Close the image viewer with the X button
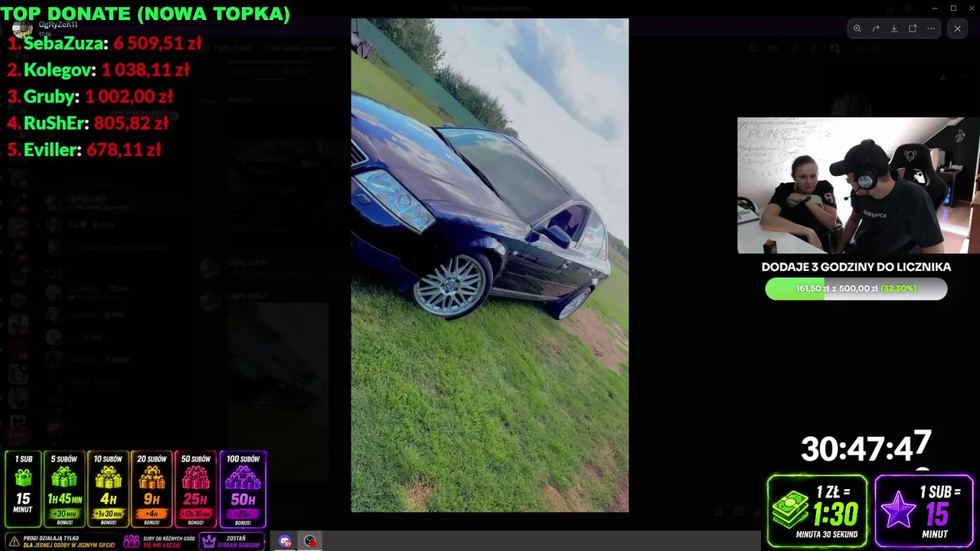 pyautogui.click(x=957, y=29)
